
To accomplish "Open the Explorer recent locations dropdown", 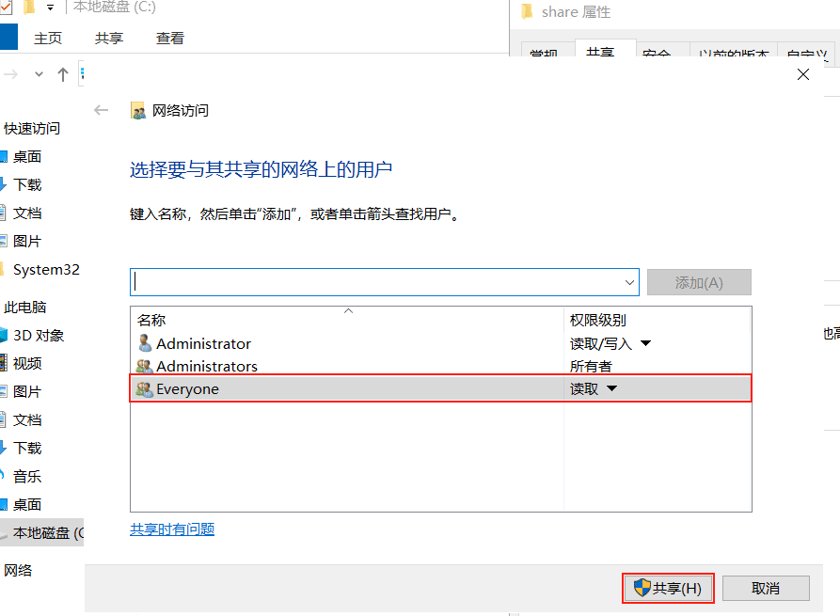I will click(39, 74).
